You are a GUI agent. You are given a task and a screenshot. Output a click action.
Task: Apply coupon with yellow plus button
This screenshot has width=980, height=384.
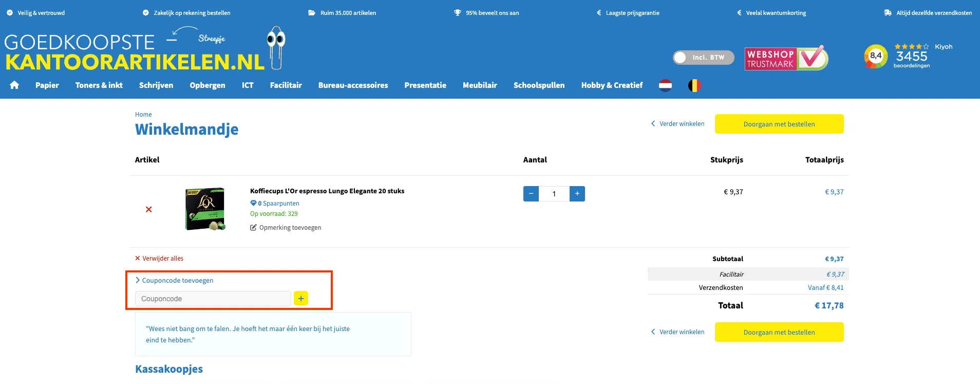point(301,298)
